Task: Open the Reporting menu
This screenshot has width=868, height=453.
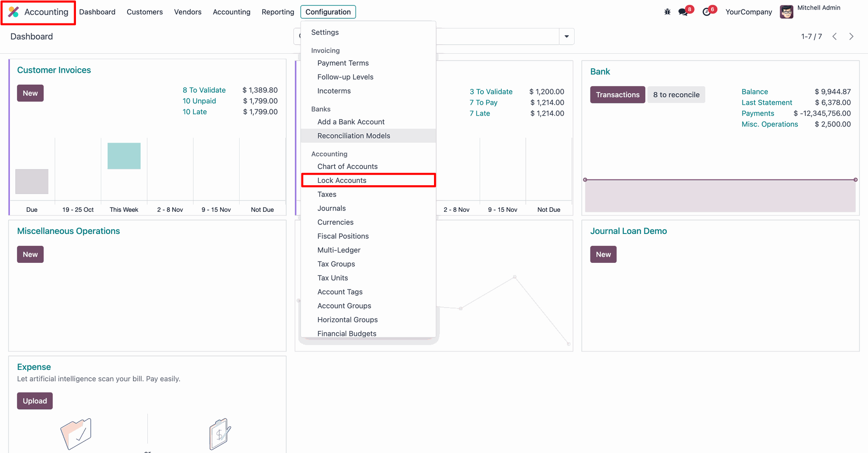Action: 278,12
